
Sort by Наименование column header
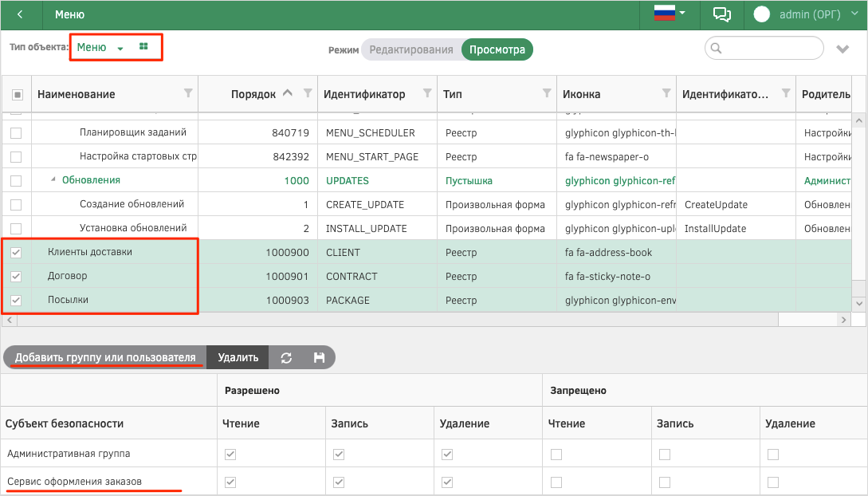[77, 94]
